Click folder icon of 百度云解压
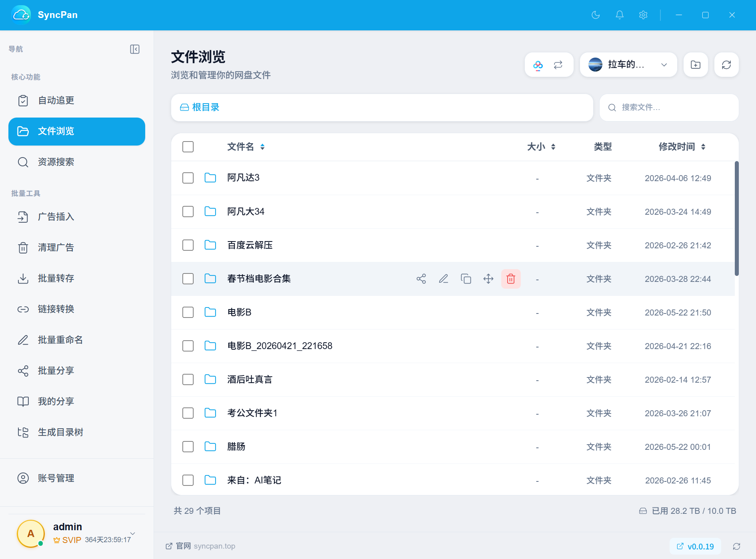 click(210, 245)
